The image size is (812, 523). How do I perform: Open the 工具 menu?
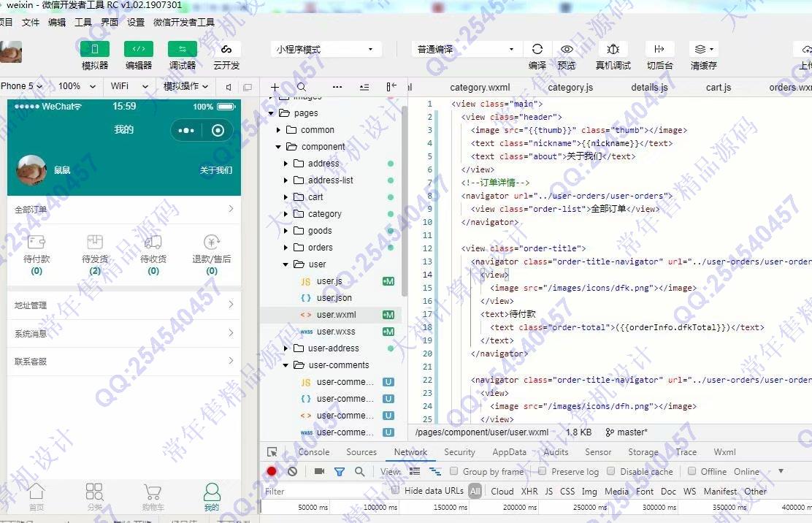pyautogui.click(x=83, y=22)
